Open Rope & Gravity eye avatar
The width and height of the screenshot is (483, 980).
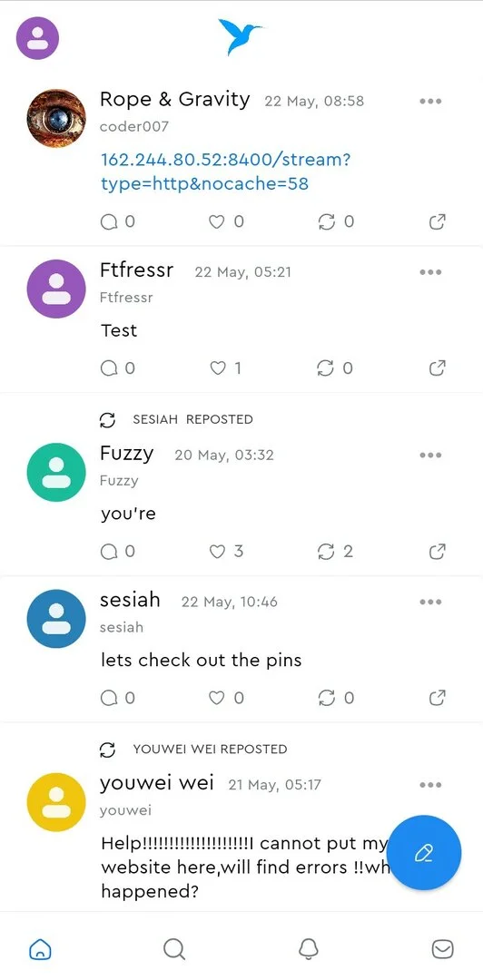[56, 119]
